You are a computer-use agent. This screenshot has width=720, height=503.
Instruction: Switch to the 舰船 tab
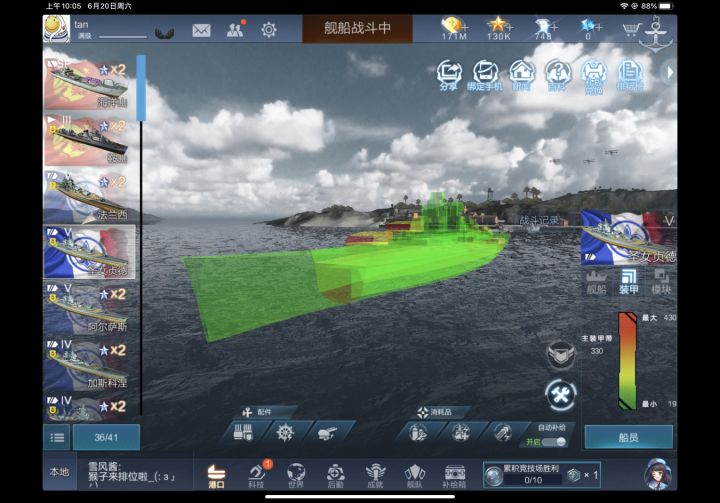[x=596, y=282]
